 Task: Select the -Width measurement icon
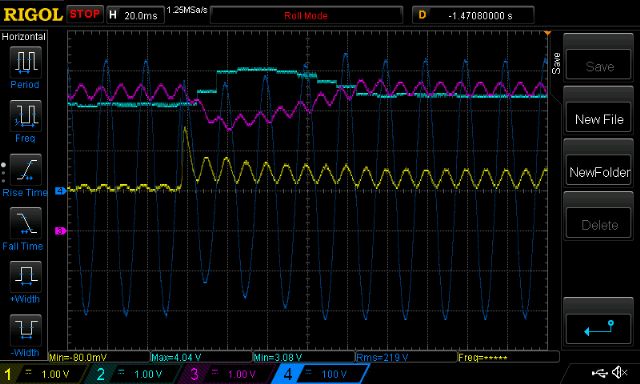25,330
